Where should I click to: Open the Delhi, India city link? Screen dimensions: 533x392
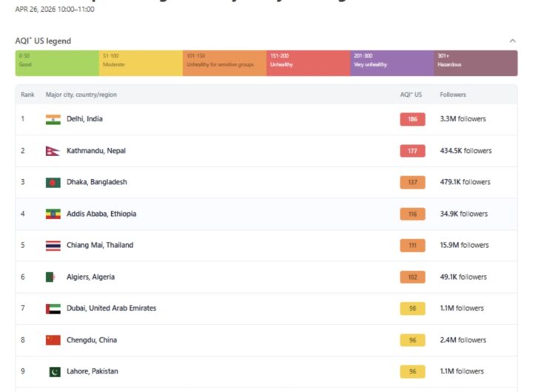(84, 119)
